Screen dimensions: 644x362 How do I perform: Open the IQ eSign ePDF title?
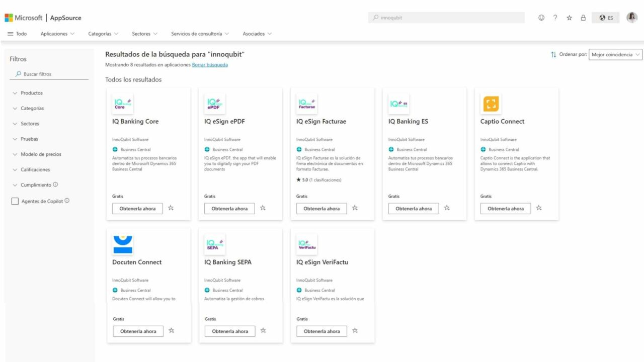[224, 121]
